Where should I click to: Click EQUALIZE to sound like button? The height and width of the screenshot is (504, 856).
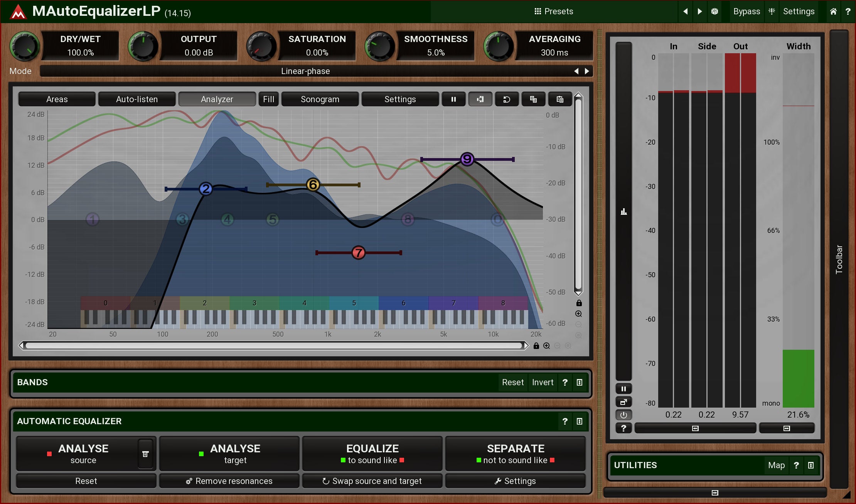tap(372, 453)
